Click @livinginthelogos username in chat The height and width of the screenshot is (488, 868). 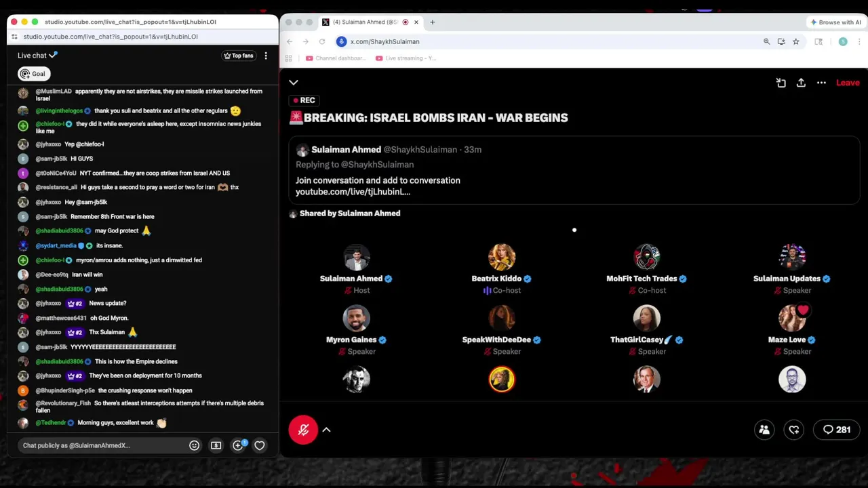click(59, 110)
